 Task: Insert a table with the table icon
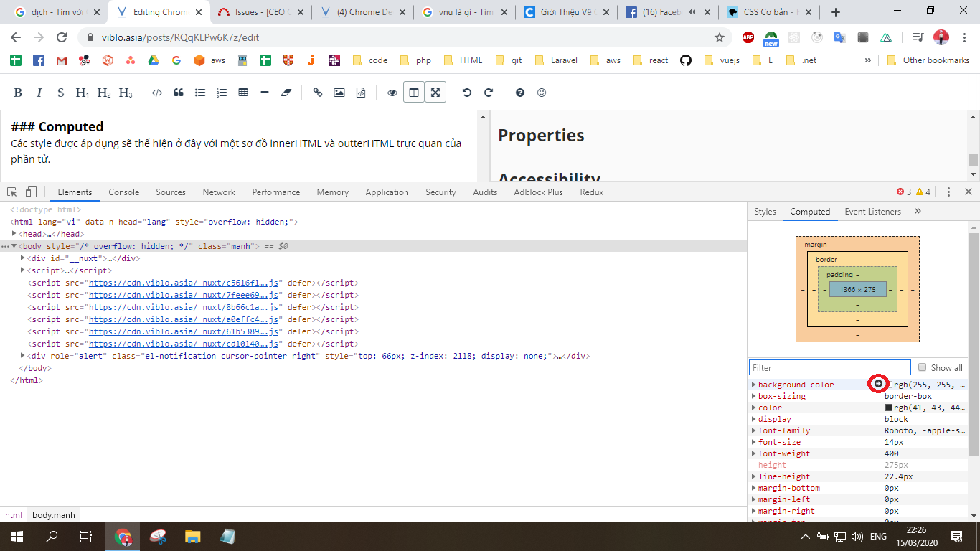point(243,93)
